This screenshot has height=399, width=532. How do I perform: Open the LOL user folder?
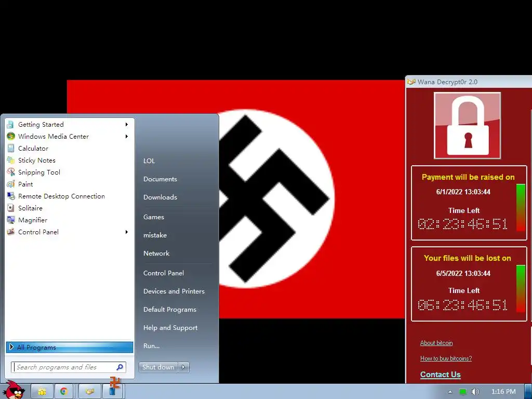pos(149,161)
